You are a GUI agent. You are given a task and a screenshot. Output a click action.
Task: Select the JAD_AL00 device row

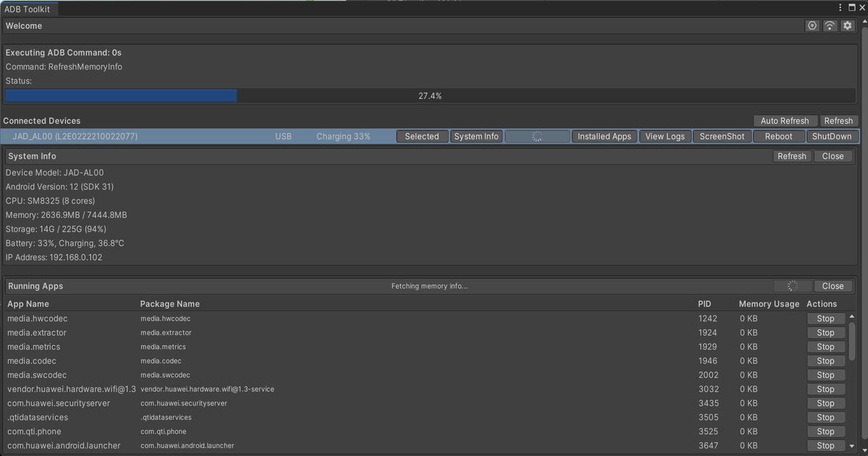(430, 136)
